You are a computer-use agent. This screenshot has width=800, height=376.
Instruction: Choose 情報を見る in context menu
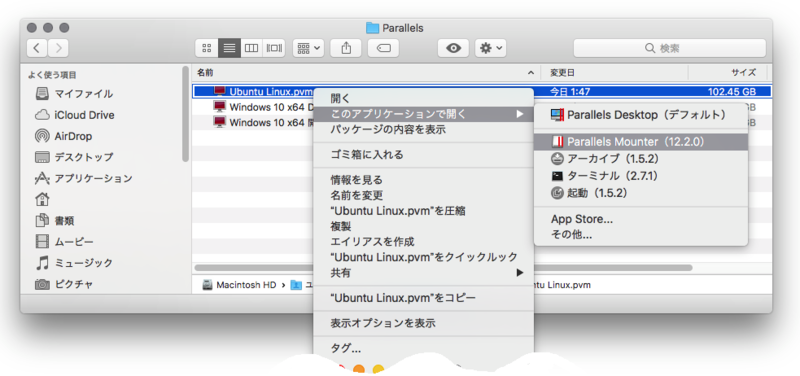pyautogui.click(x=423, y=180)
